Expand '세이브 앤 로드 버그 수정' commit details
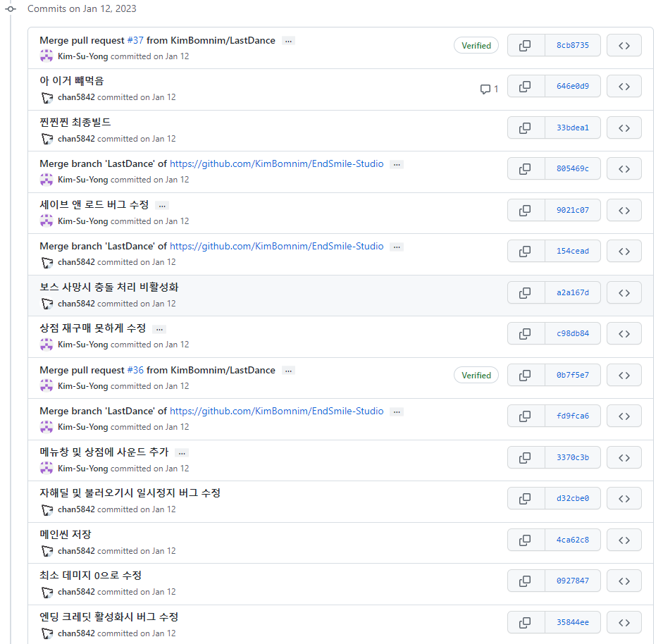Screen dimensions: 663x644 click(x=161, y=205)
